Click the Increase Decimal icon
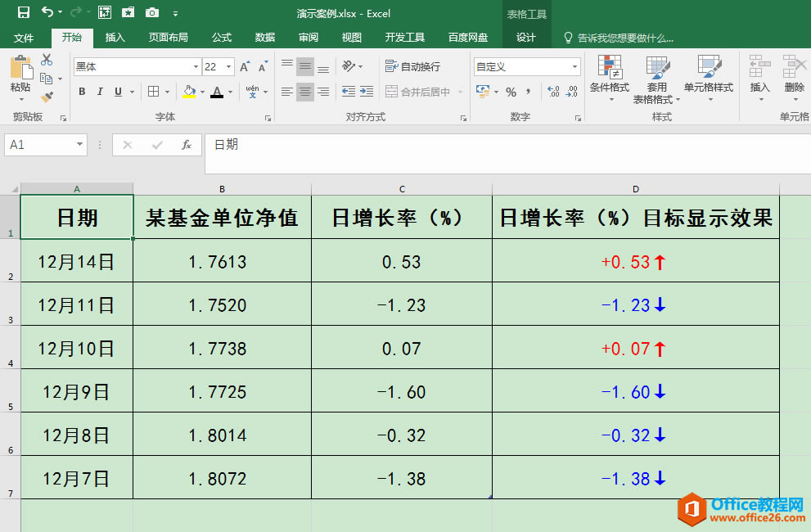The height and width of the screenshot is (532, 811). [553, 92]
